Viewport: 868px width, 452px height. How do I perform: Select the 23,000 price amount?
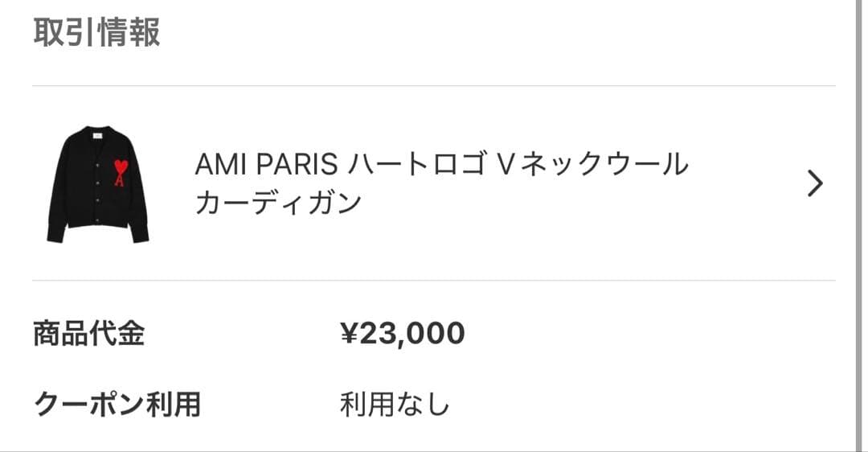pos(411,333)
